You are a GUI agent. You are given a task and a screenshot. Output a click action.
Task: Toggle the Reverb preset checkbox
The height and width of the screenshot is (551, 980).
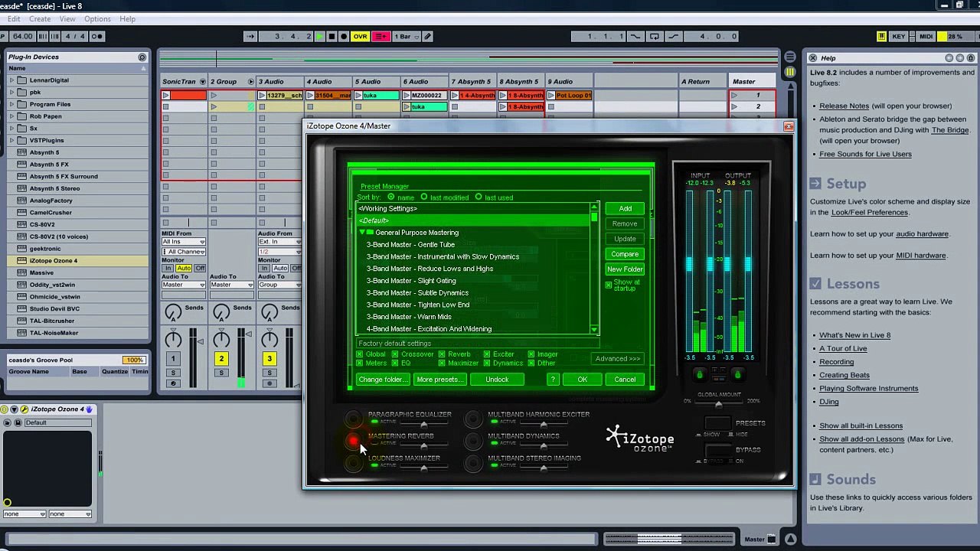(x=442, y=354)
